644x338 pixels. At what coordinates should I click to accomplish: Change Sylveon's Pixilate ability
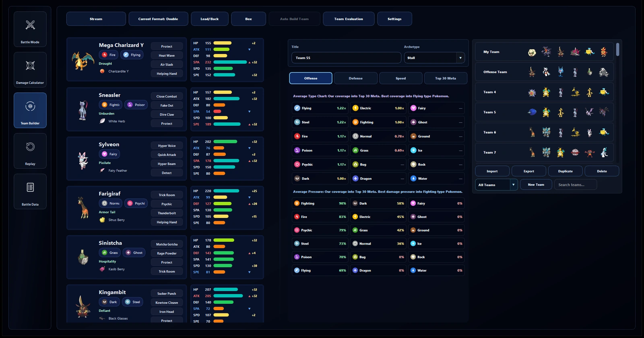[105, 163]
